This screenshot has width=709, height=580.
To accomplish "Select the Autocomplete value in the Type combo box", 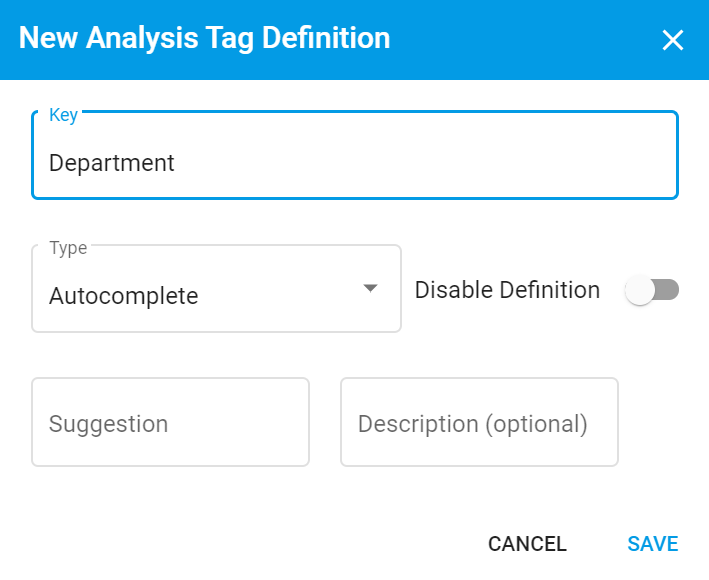I will point(123,296).
